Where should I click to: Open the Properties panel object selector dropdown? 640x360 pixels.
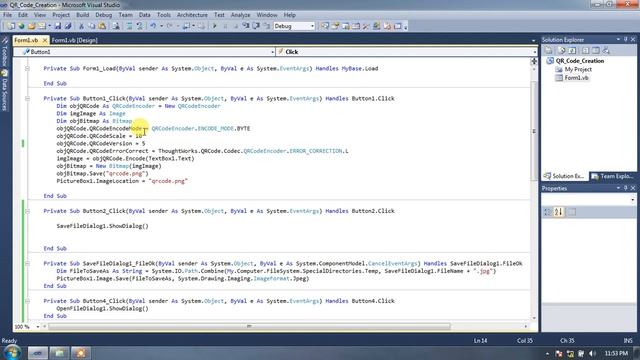633,200
